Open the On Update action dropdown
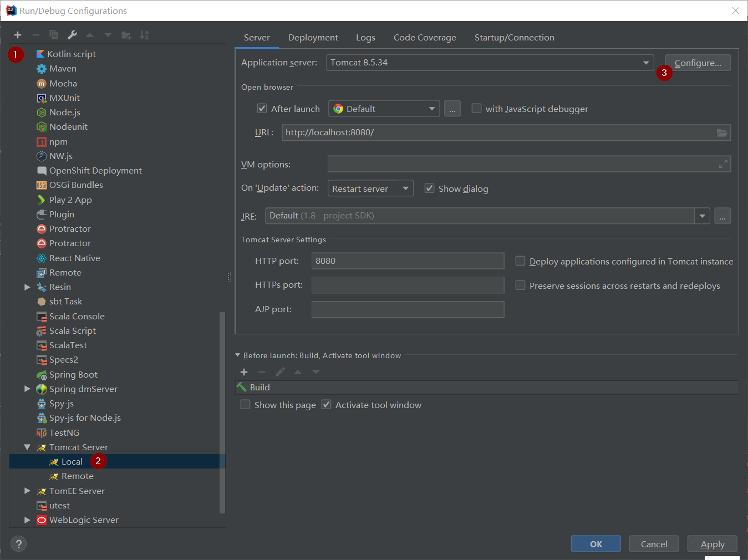Screen dimensions: 748x560 pos(370,189)
